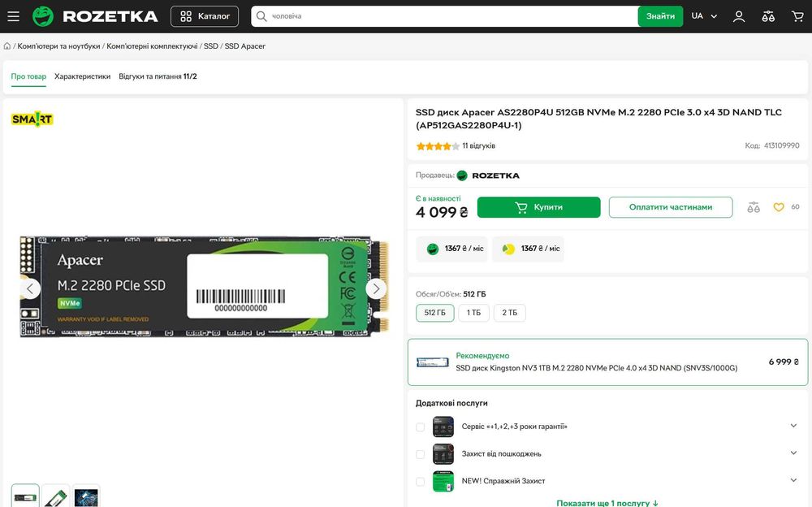Open Комп'ютери та ноутбуки breadcrumb

(x=58, y=46)
